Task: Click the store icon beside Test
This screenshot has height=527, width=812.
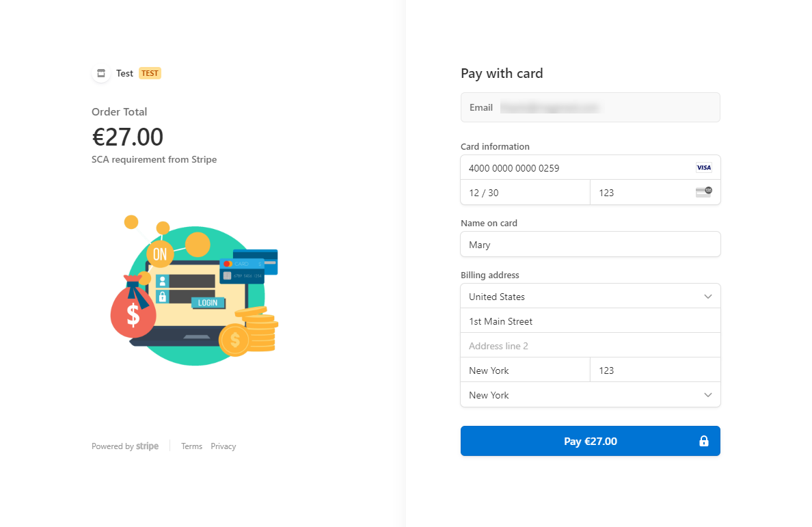Action: point(101,73)
